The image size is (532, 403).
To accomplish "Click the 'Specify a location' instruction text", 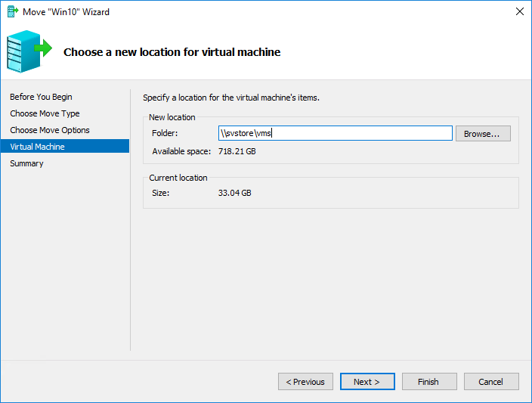I will [x=231, y=98].
